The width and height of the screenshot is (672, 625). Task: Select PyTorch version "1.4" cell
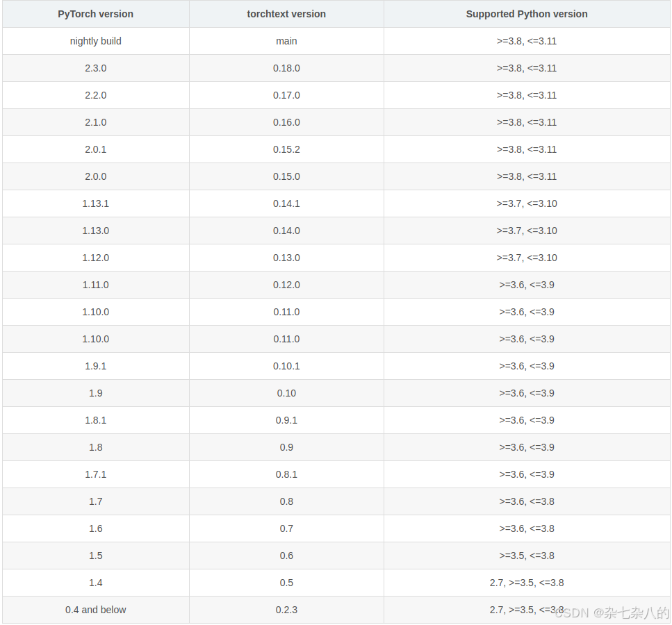tap(96, 583)
